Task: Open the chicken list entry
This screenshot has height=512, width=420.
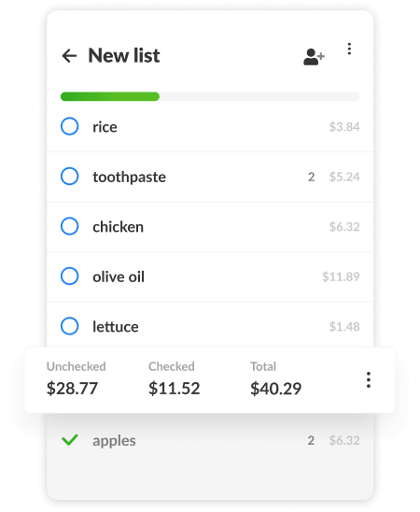Action: coord(210,227)
